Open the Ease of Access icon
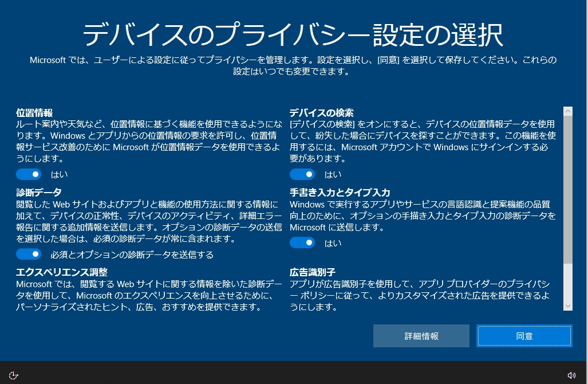The width and height of the screenshot is (588, 384). 14,375
